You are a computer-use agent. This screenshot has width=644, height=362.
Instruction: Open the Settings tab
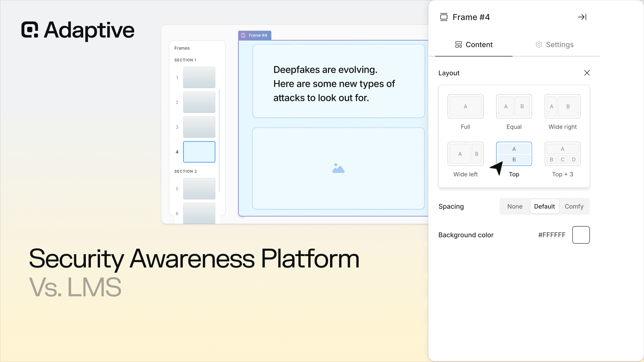[554, 45]
